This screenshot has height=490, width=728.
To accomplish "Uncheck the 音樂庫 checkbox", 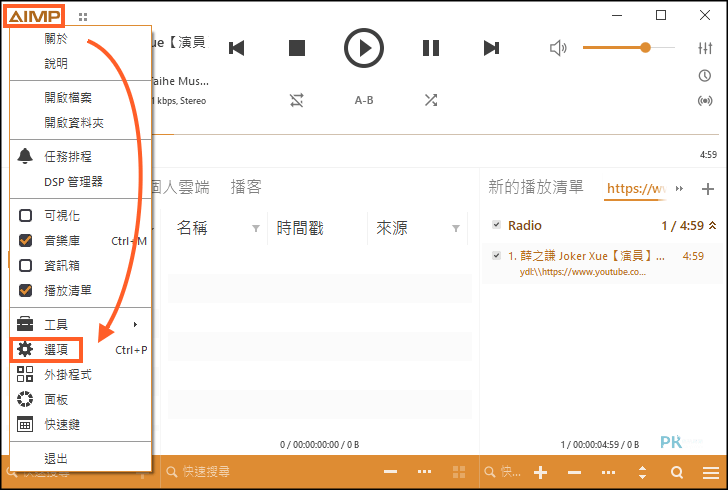I will [x=26, y=241].
